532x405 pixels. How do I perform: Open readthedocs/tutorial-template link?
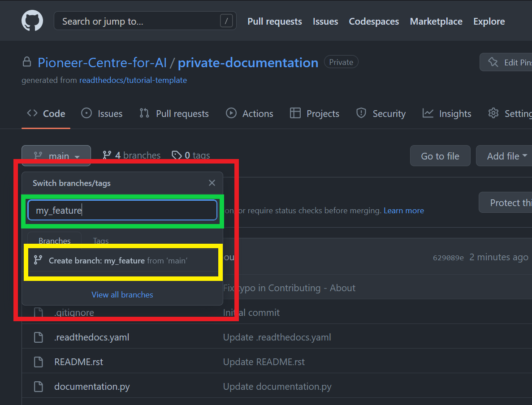[133, 80]
